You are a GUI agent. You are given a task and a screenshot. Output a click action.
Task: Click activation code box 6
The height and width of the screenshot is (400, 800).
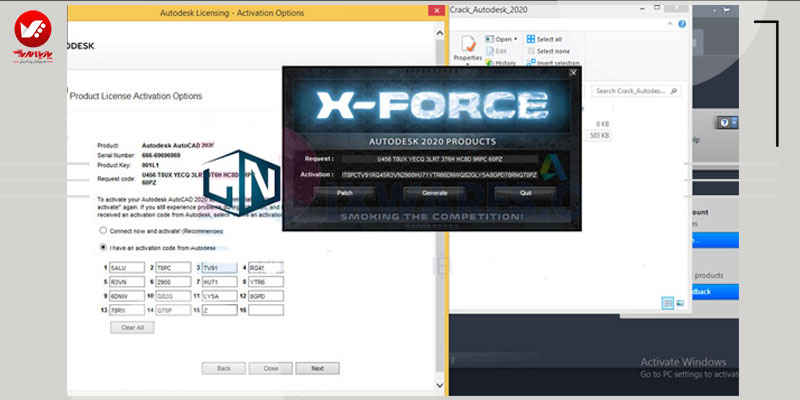[173, 282]
